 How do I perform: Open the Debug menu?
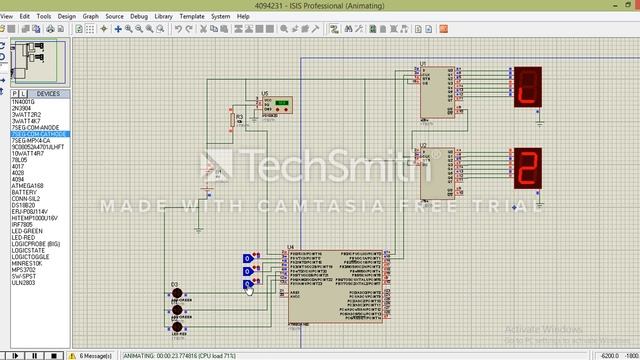(x=139, y=16)
